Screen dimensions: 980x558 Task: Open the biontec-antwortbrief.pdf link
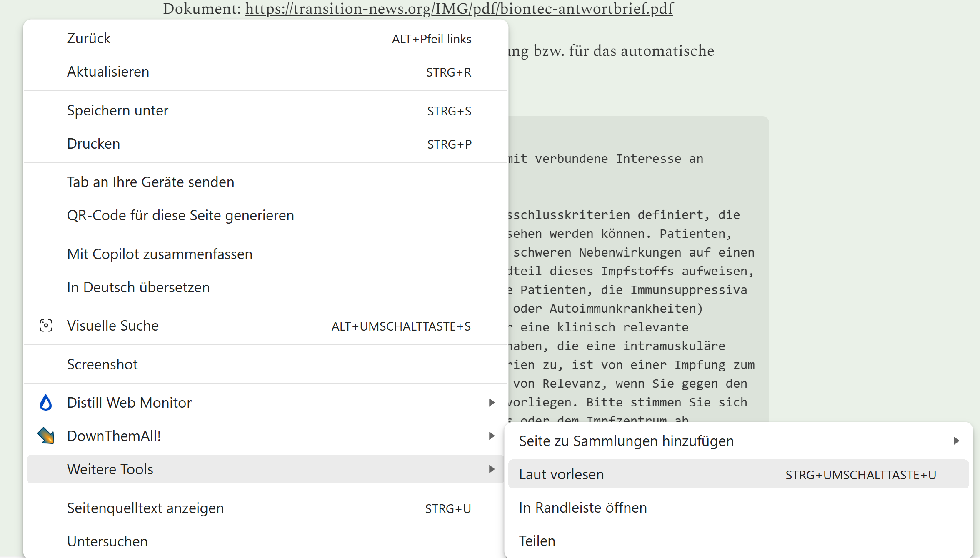(x=459, y=8)
